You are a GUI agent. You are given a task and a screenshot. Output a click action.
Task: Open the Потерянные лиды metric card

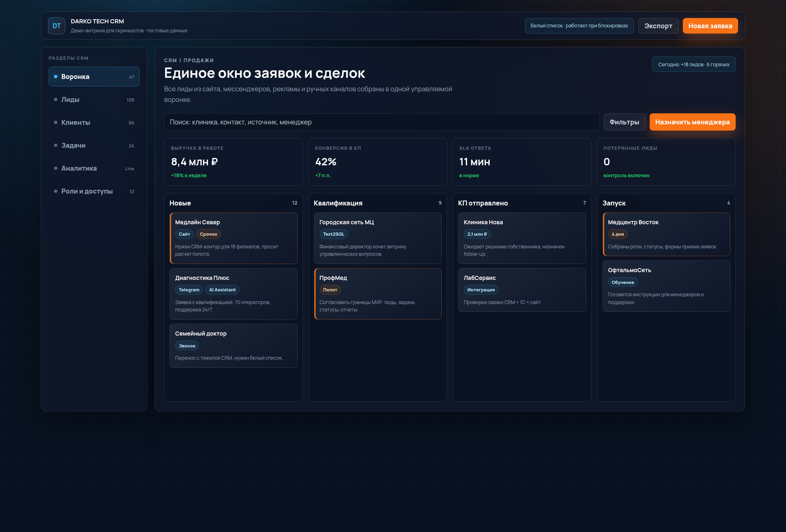coord(666,162)
